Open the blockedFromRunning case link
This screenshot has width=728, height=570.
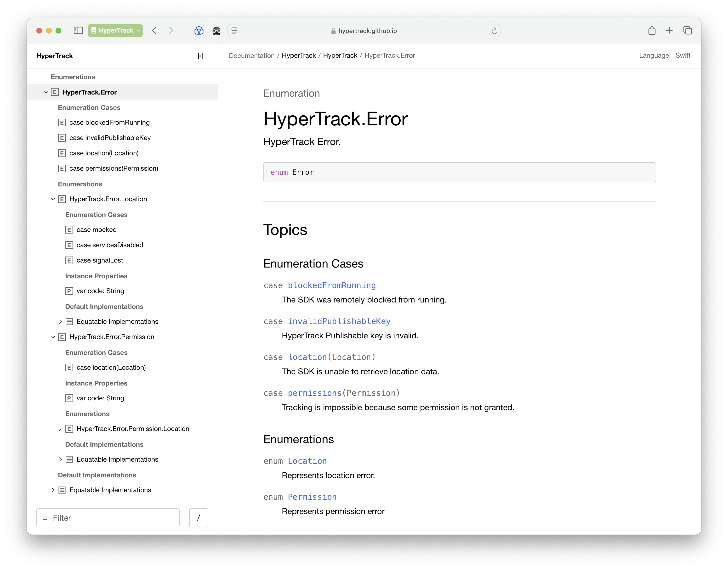332,285
